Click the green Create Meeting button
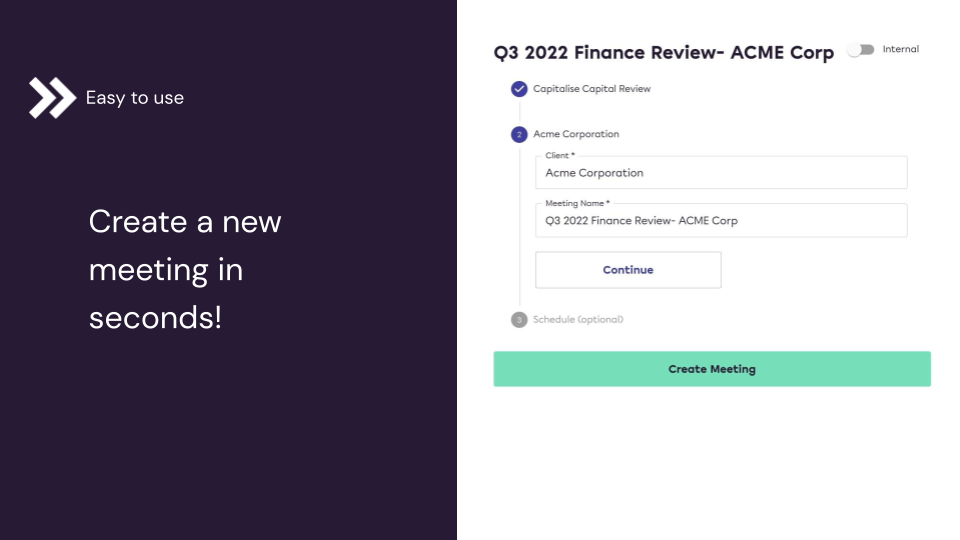 pos(712,369)
